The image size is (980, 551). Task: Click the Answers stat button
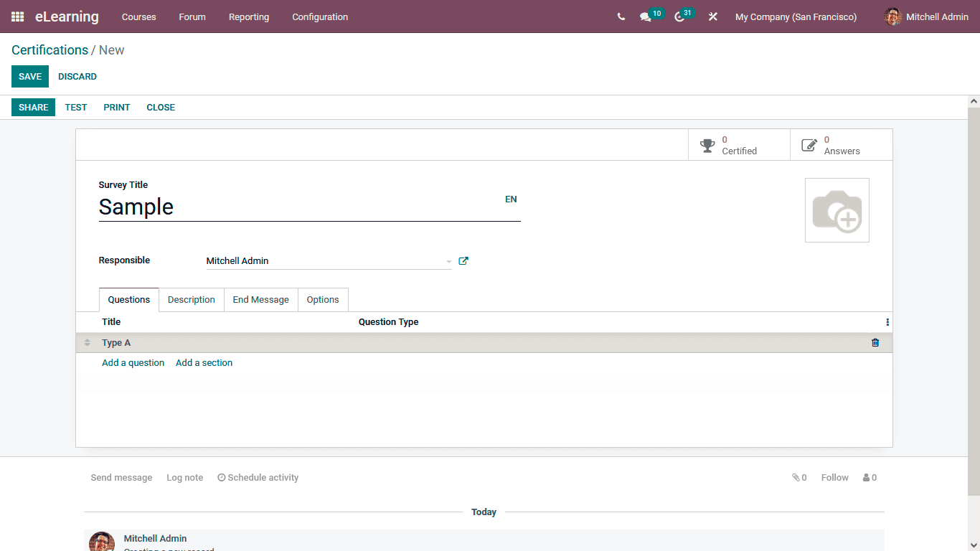pyautogui.click(x=840, y=144)
